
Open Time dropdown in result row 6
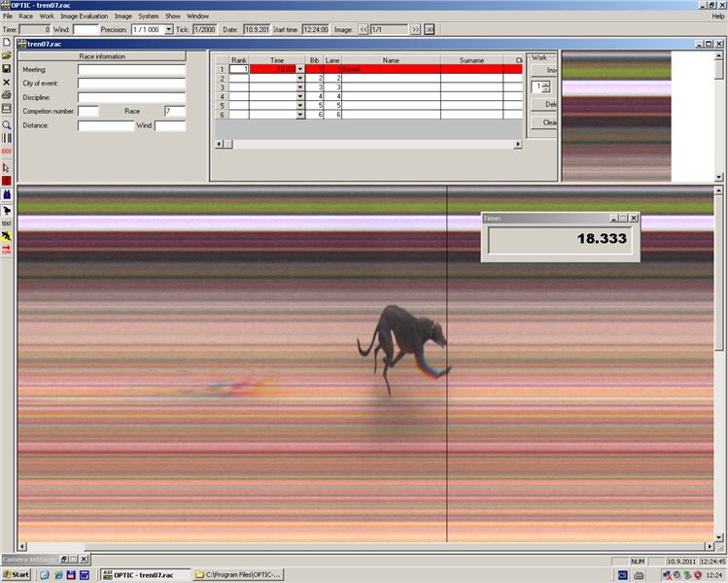(x=300, y=115)
